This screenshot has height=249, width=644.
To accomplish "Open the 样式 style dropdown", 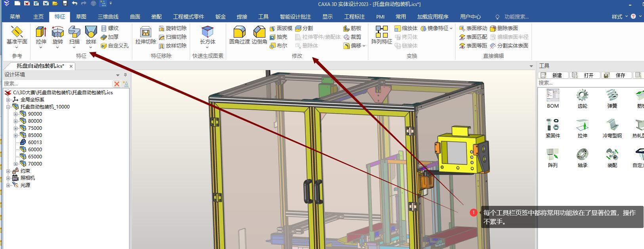I will [x=620, y=17].
